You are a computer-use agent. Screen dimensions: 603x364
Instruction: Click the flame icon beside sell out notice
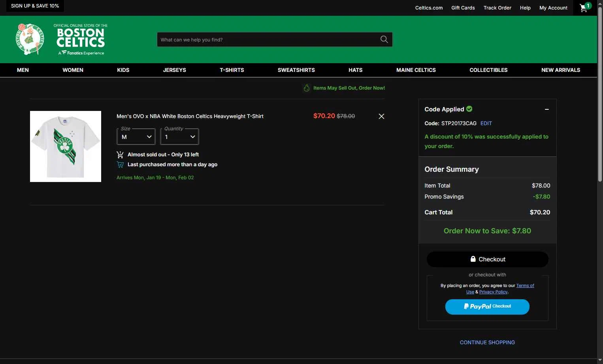[307, 88]
